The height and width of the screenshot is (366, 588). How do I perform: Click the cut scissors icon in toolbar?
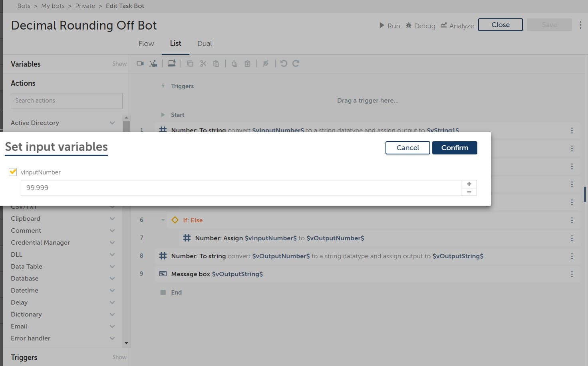coord(203,63)
